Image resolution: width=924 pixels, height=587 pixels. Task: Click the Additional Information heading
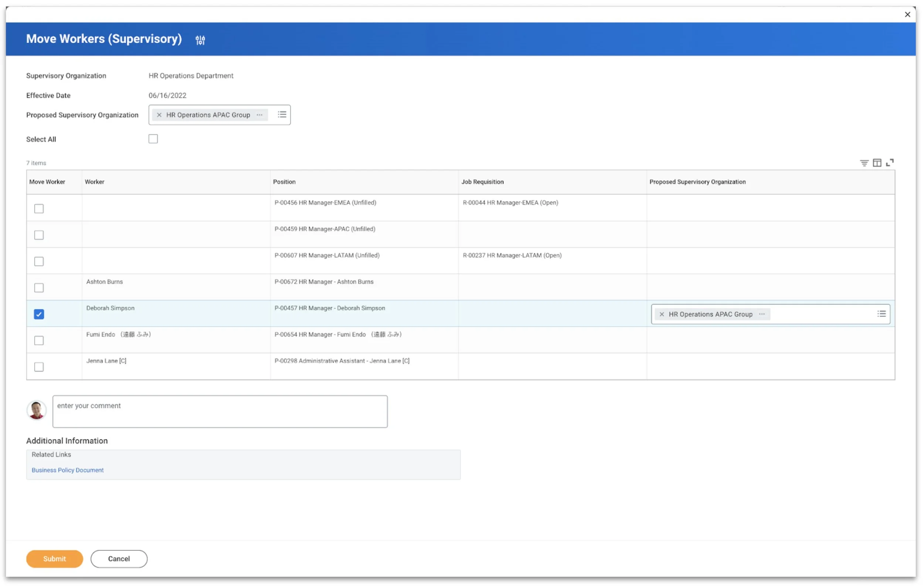[x=67, y=441]
